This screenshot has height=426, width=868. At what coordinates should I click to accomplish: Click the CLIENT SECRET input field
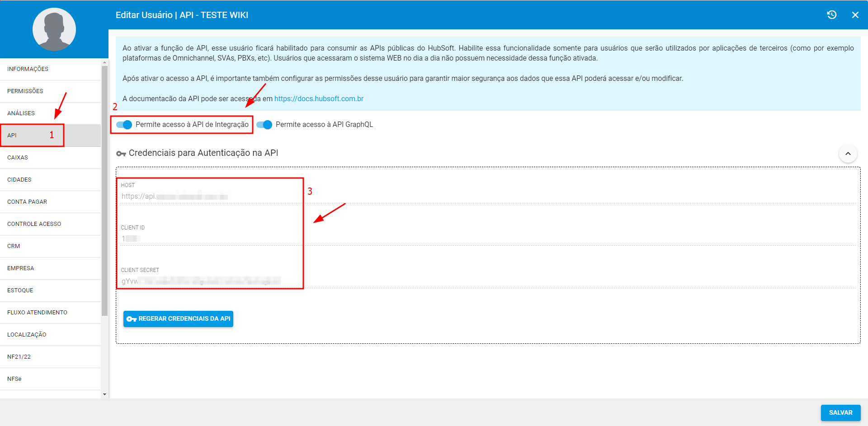coord(488,281)
